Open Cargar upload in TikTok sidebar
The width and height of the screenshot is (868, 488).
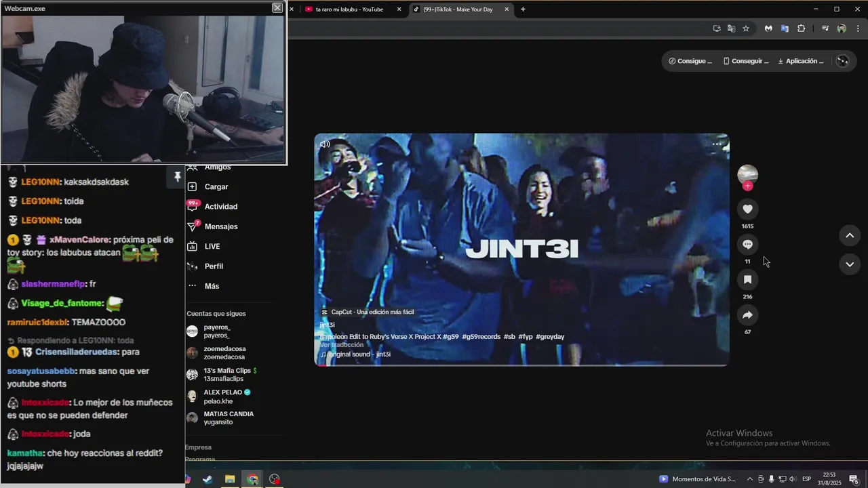click(x=208, y=186)
